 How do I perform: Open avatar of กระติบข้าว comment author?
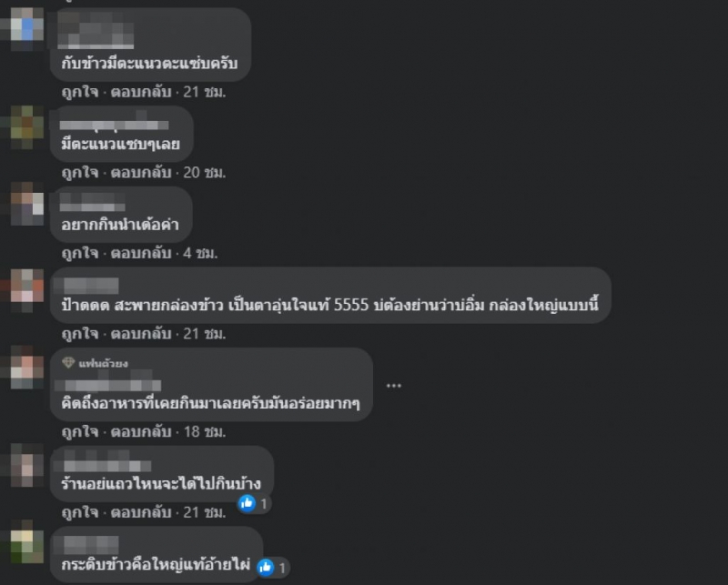coord(27,543)
